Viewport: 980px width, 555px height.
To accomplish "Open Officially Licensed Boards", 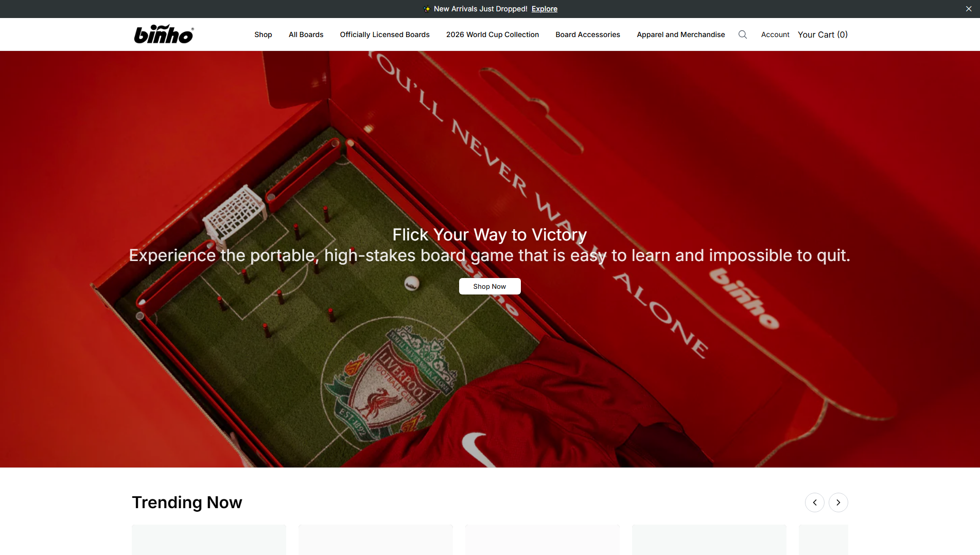I will [384, 34].
